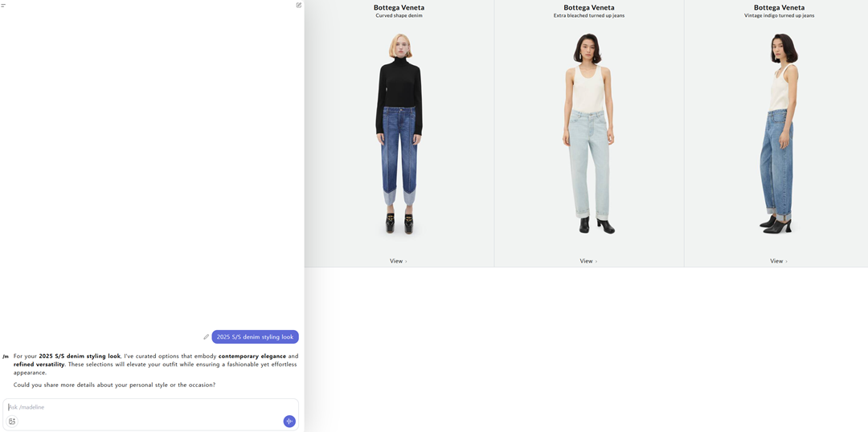View the Vintage indigo turned up jeans
Screen dimensions: 868x432
(x=778, y=261)
